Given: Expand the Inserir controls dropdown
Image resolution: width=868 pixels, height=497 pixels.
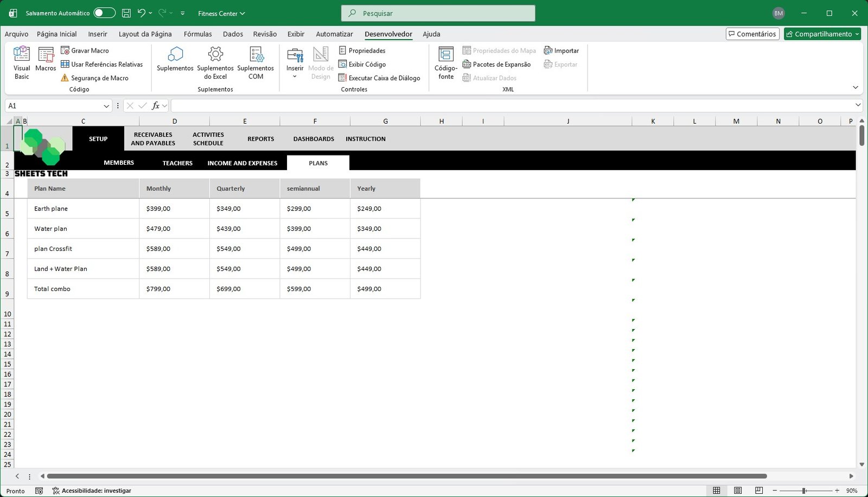Looking at the screenshot, I should pos(295,76).
